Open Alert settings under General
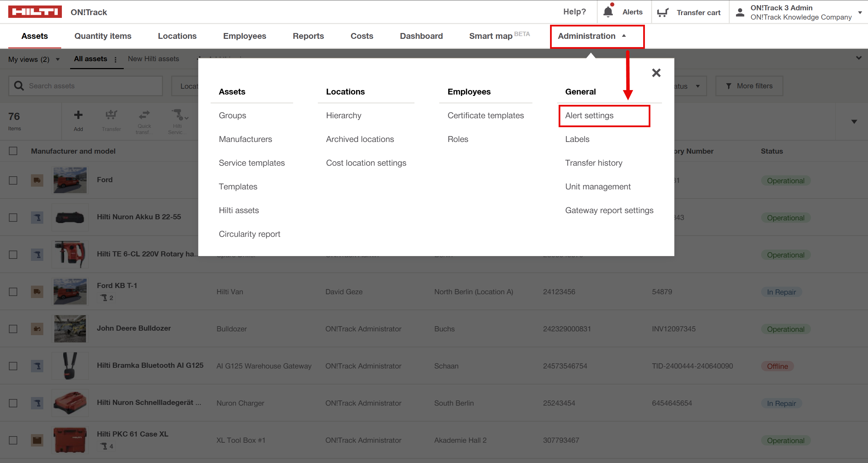Image resolution: width=868 pixels, height=463 pixels. point(589,115)
